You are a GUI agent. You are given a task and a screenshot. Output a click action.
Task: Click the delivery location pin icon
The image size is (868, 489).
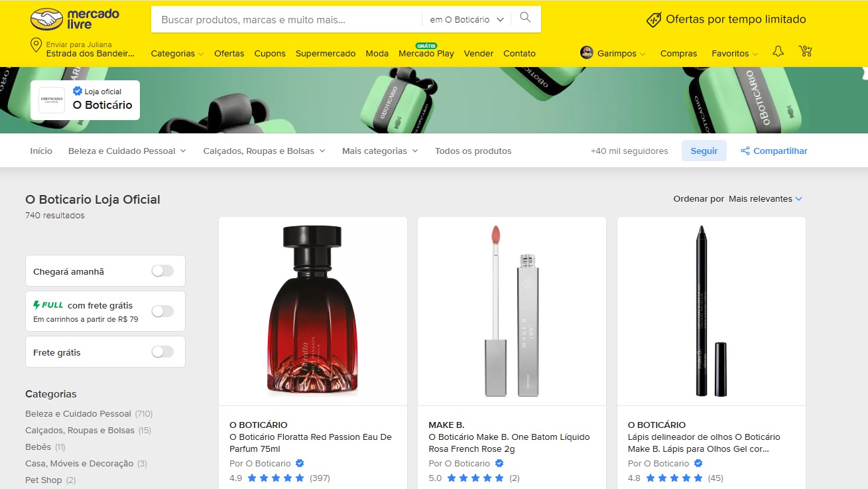(36, 46)
